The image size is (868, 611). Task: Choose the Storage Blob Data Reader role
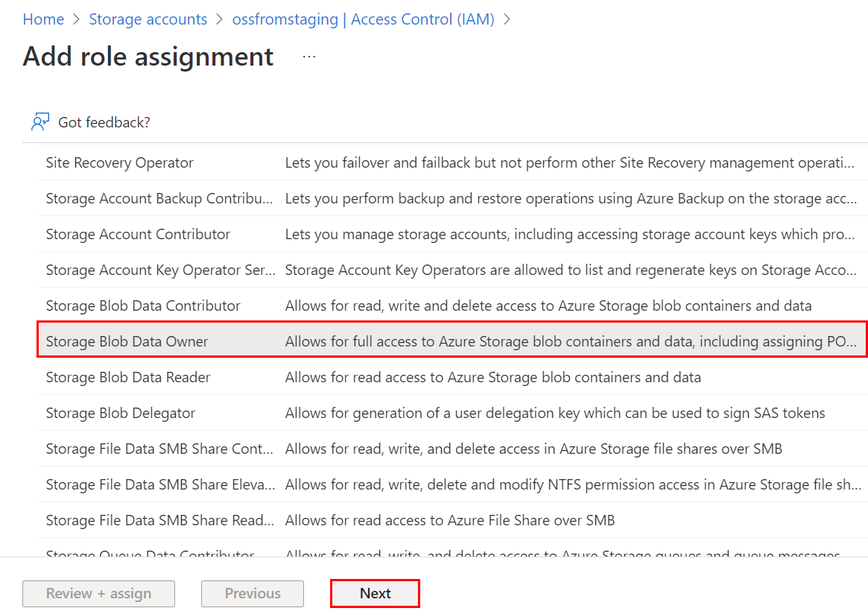point(128,377)
